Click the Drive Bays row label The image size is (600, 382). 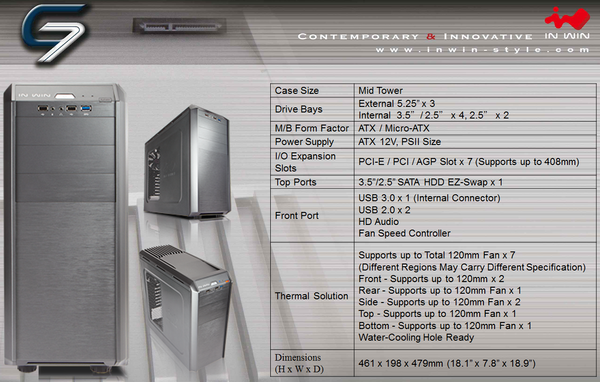[298, 109]
